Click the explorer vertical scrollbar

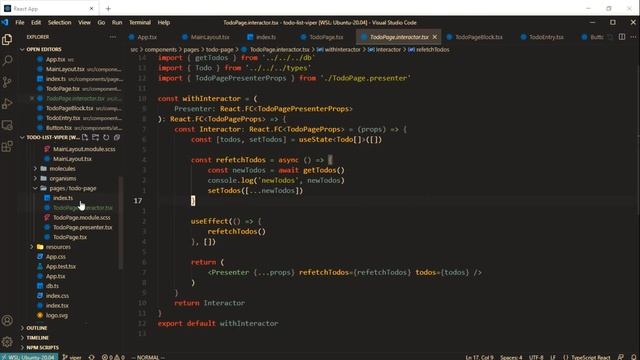[121, 223]
